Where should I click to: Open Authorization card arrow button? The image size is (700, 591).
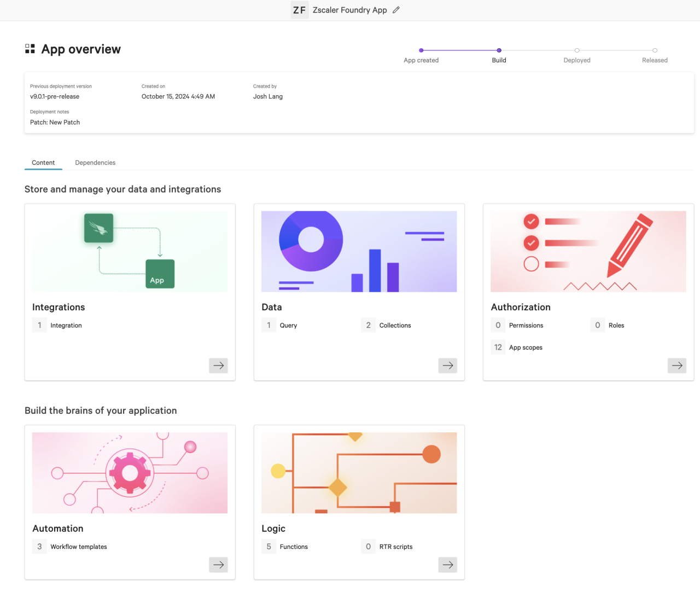click(677, 366)
